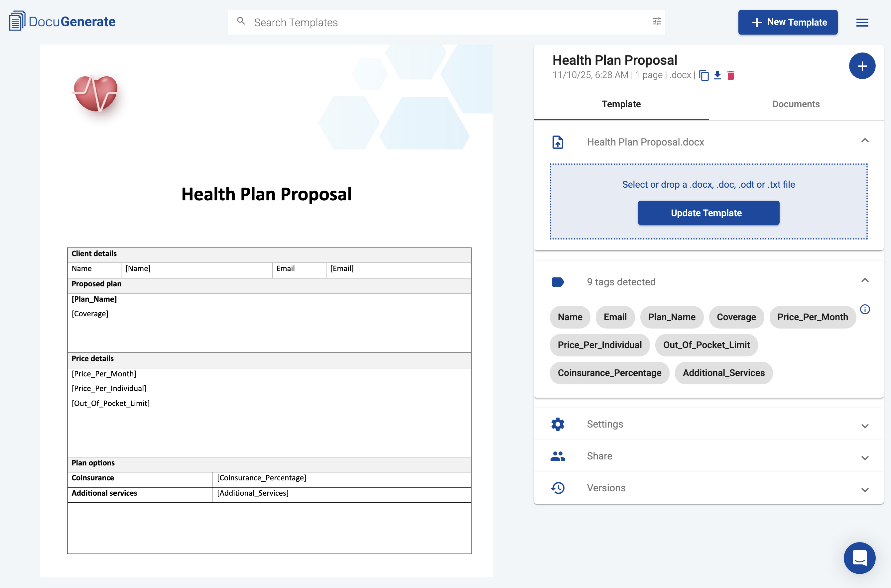Viewport: 891px width, 588px height.
Task: Click the Settings gear icon
Action: (x=557, y=424)
